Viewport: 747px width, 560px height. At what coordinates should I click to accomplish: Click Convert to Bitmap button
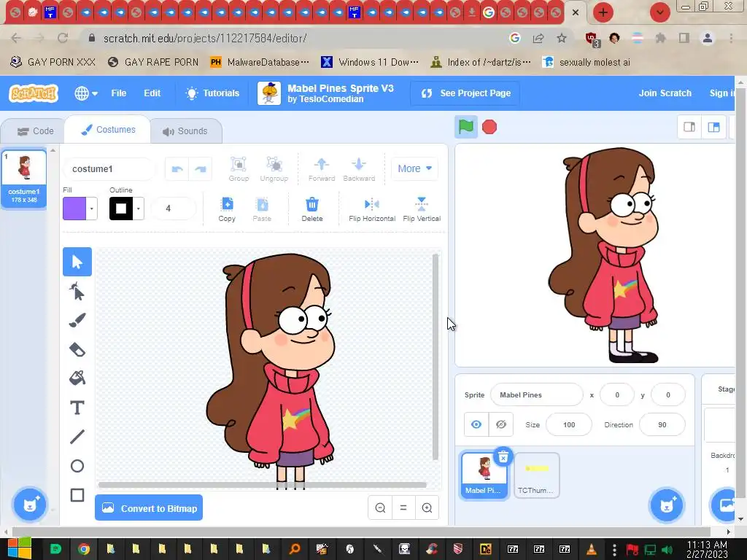point(149,508)
